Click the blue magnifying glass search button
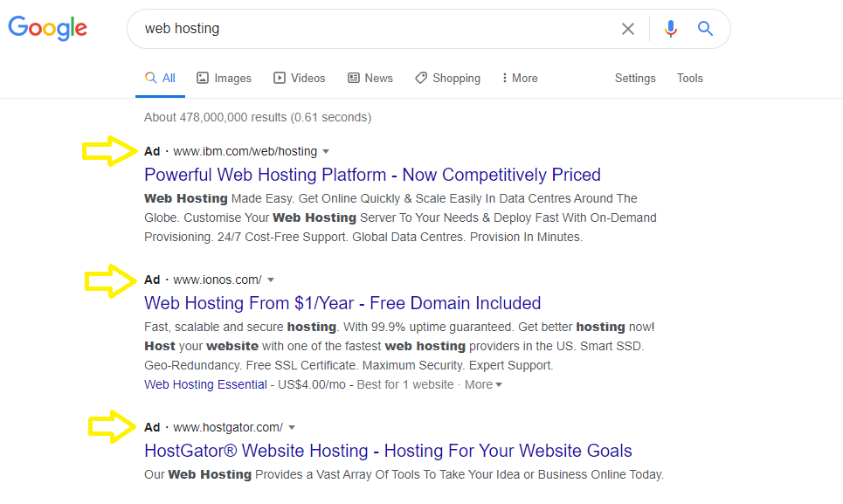Image resolution: width=843 pixels, height=504 pixels. (705, 29)
